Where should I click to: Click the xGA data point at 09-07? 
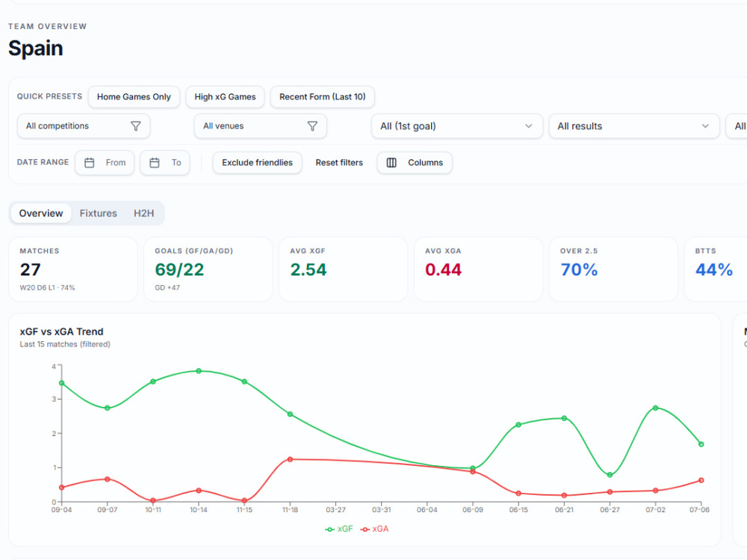107,479
